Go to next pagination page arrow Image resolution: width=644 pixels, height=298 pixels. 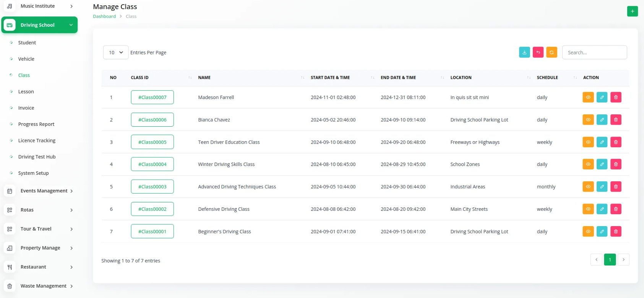point(623,260)
